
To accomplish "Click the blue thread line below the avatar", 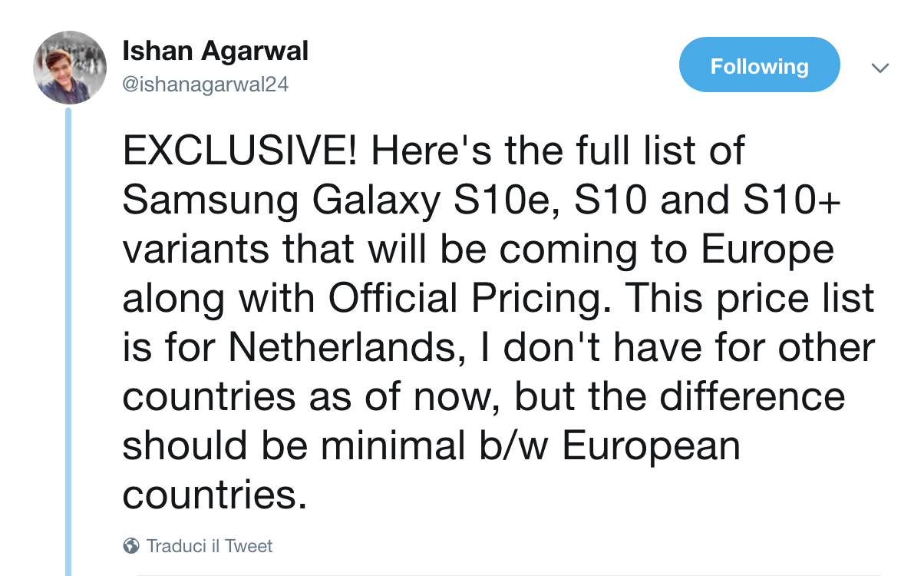I will pyautogui.click(x=68, y=346).
